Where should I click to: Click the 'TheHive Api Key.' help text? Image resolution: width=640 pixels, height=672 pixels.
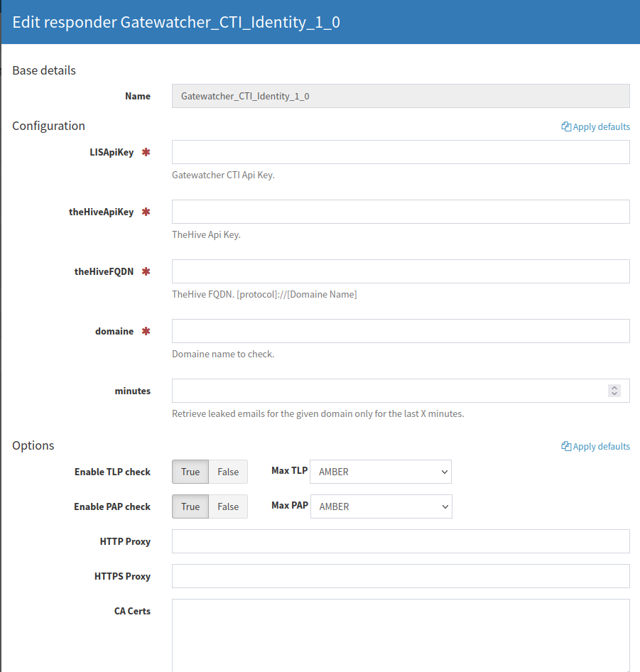click(x=206, y=234)
